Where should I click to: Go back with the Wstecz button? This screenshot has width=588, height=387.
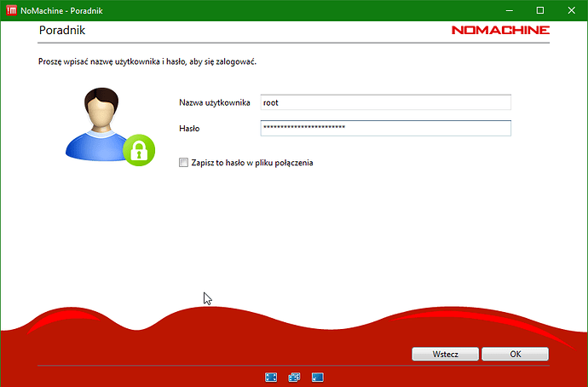[446, 354]
